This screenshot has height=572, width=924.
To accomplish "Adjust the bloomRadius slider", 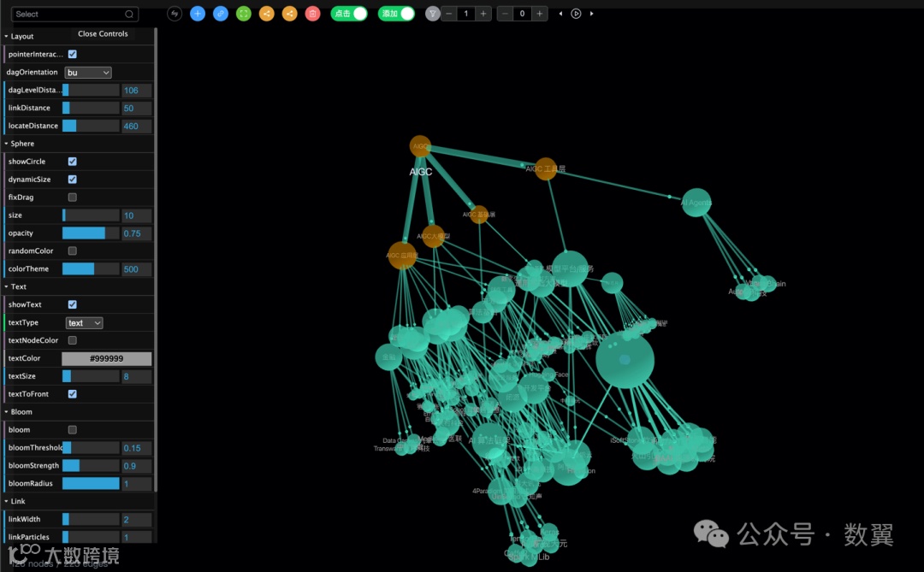I will point(91,484).
